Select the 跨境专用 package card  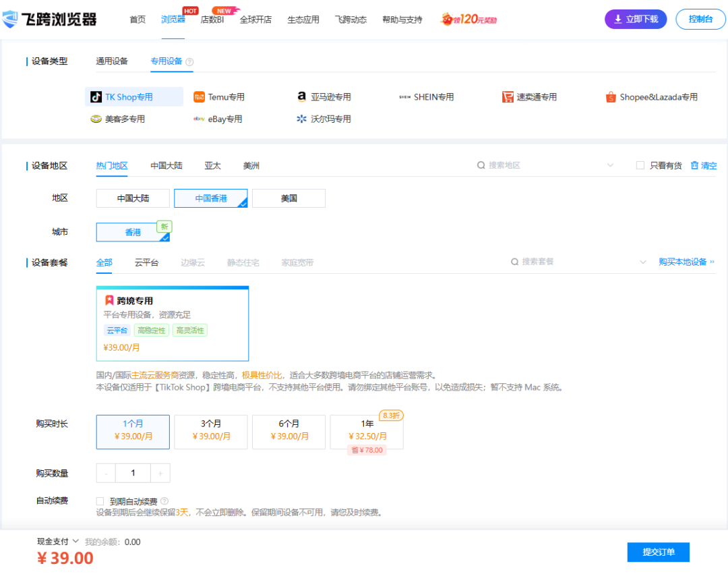[173, 324]
